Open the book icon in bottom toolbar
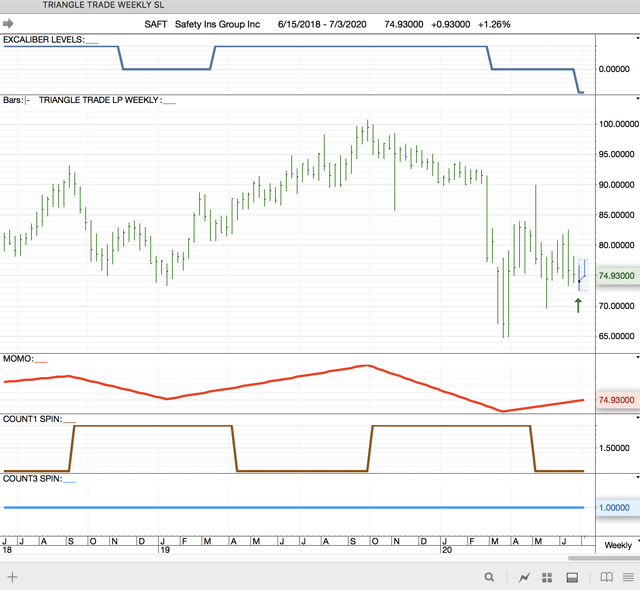This screenshot has width=640, height=590. [607, 577]
